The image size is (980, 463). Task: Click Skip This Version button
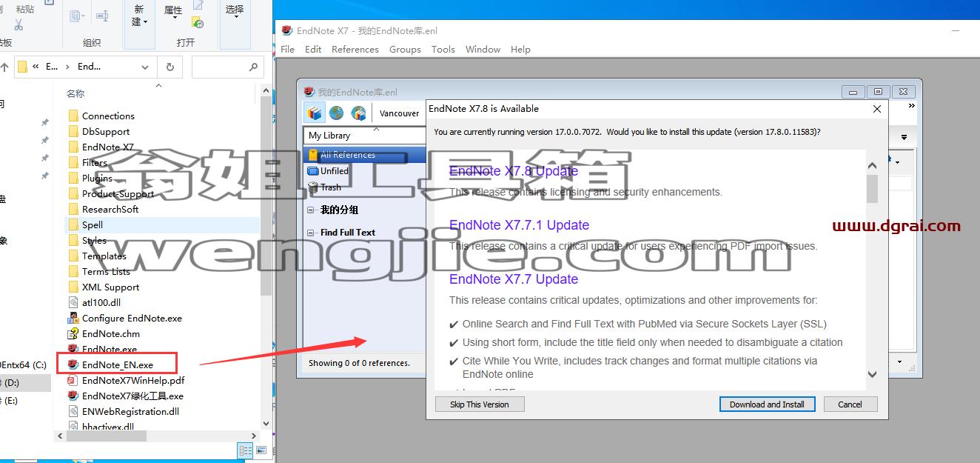[480, 404]
